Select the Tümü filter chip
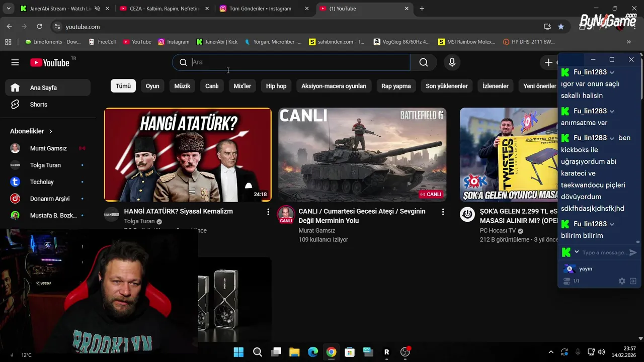This screenshot has height=362, width=644. pyautogui.click(x=123, y=86)
